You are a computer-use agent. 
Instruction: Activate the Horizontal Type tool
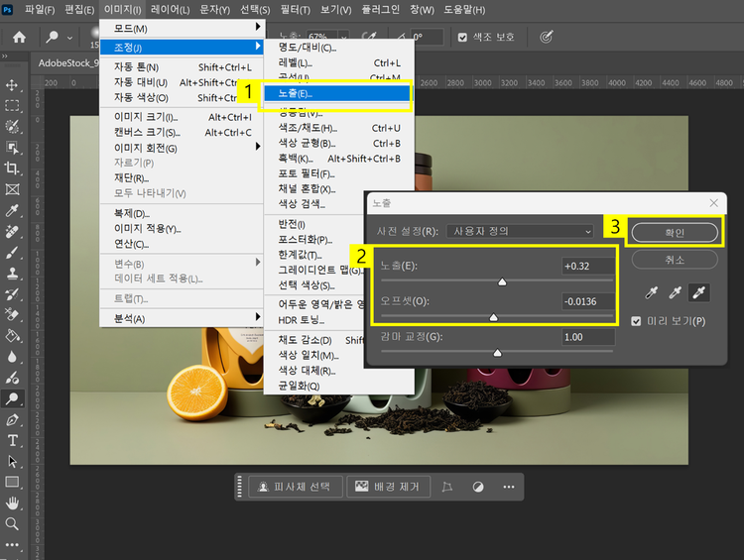point(13,440)
